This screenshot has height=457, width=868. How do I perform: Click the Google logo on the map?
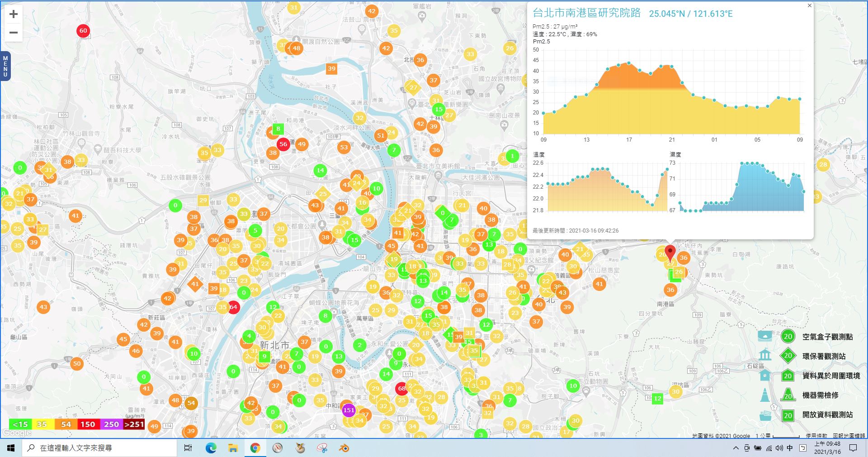pos(17,433)
